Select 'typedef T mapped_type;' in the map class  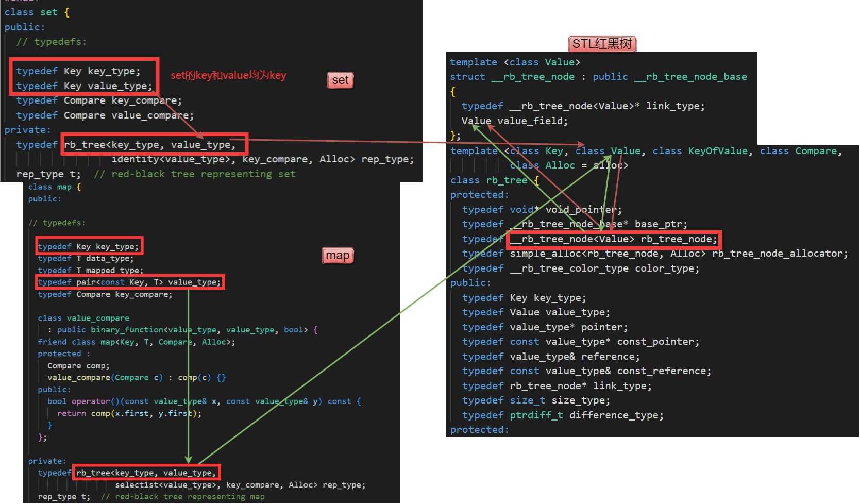pyautogui.click(x=91, y=270)
